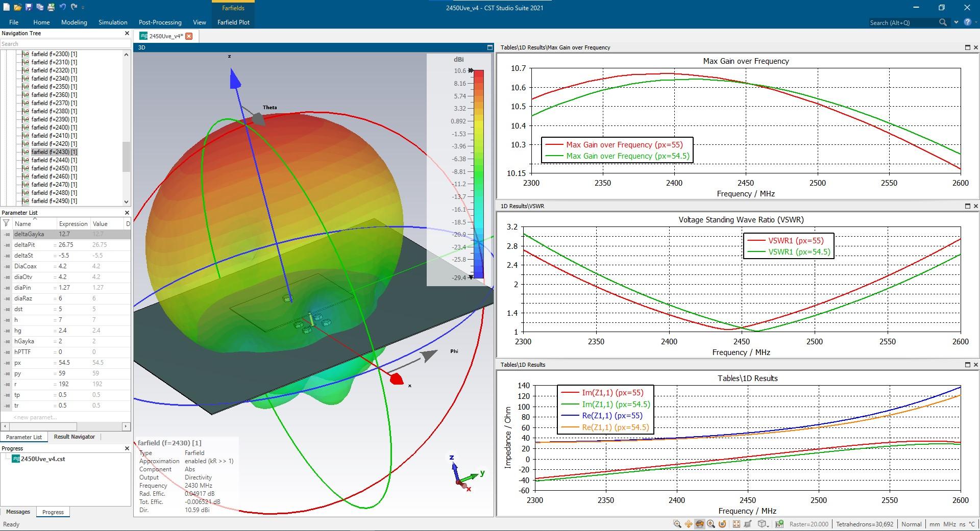Click the Print icon in quick access toolbar
This screenshot has width=980, height=531.
click(x=51, y=8)
